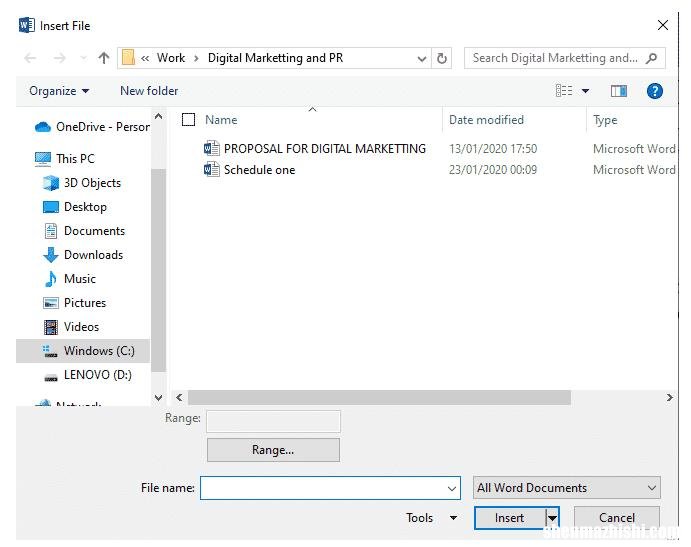Click the sidebar vertical scrollbar thumb

pos(159,270)
